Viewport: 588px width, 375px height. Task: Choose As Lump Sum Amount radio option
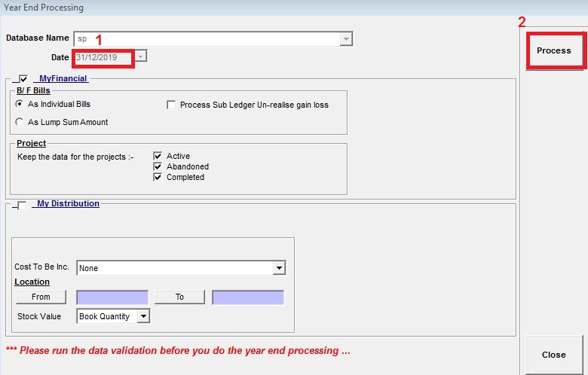pos(20,122)
